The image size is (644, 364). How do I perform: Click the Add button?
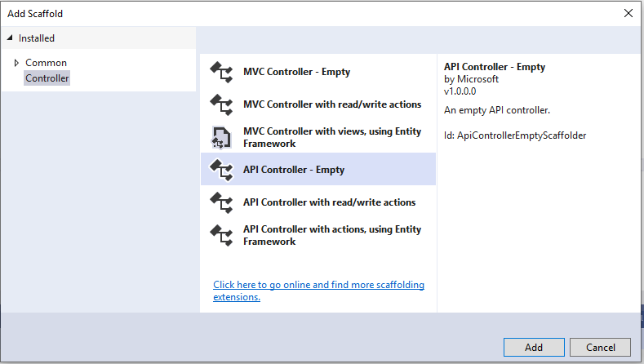[x=534, y=347]
